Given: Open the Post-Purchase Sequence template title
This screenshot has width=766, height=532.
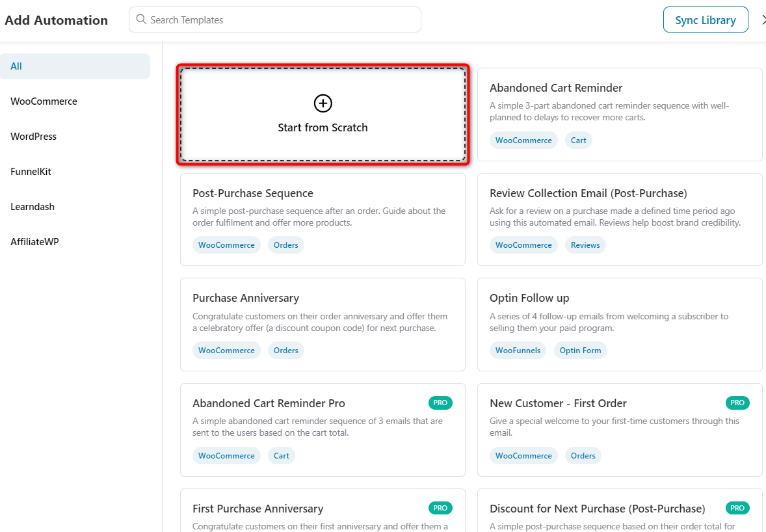Looking at the screenshot, I should [x=252, y=193].
